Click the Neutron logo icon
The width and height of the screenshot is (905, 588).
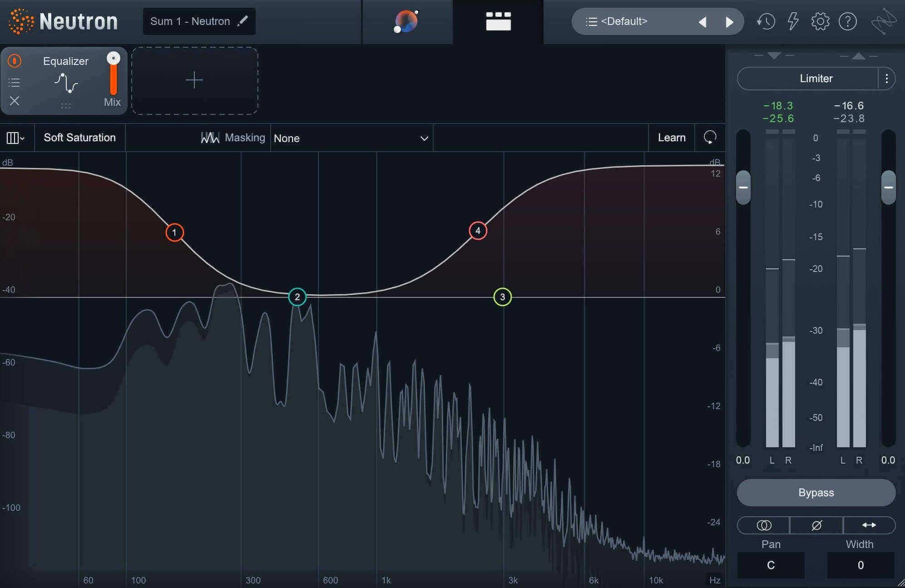pyautogui.click(x=21, y=21)
